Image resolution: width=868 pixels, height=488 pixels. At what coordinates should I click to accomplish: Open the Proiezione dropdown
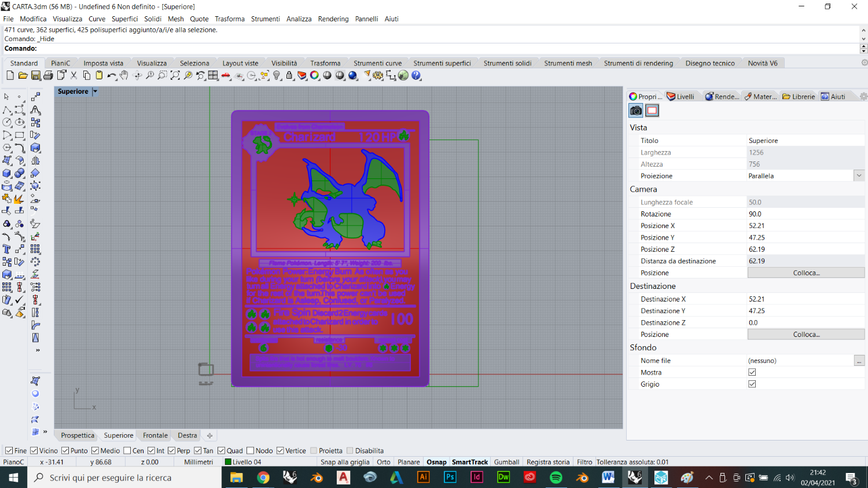859,176
